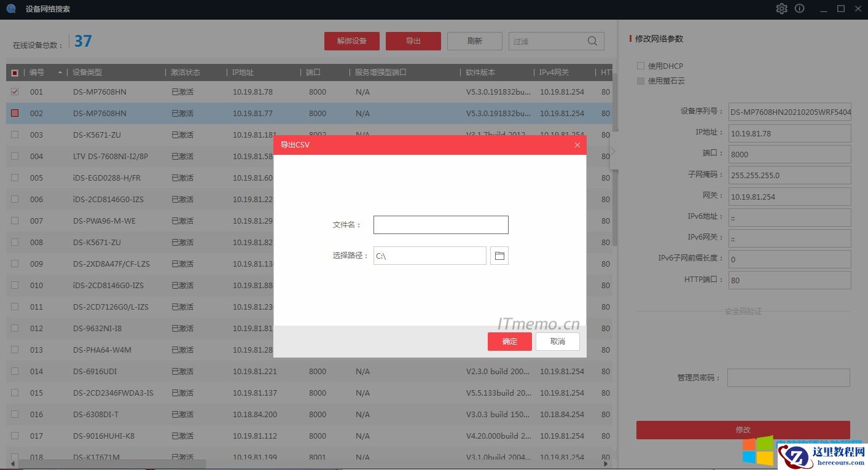The image size is (868, 470).
Task: Check the row 017 checkbox
Action: 15,436
